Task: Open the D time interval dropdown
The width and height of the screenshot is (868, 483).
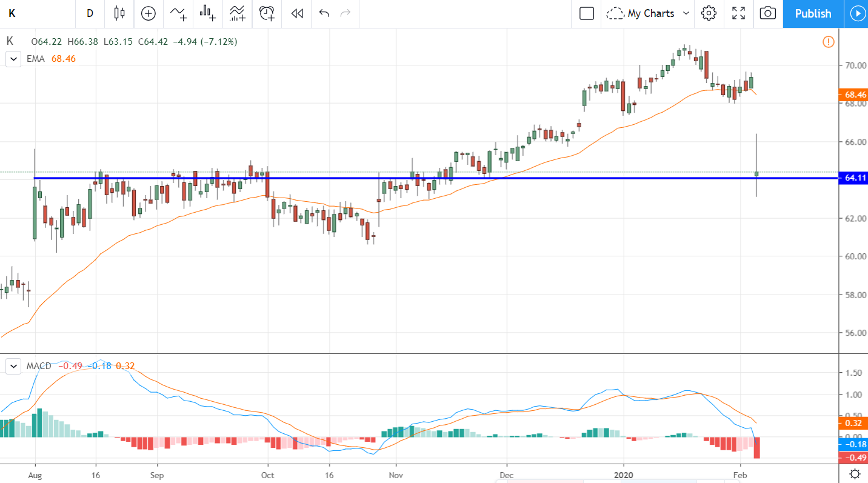Action: tap(90, 13)
